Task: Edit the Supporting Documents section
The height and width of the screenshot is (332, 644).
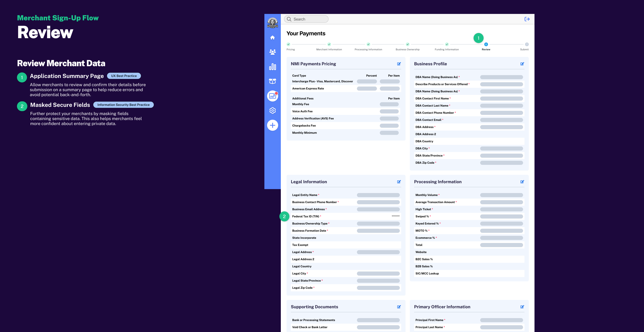Action: (x=399, y=307)
